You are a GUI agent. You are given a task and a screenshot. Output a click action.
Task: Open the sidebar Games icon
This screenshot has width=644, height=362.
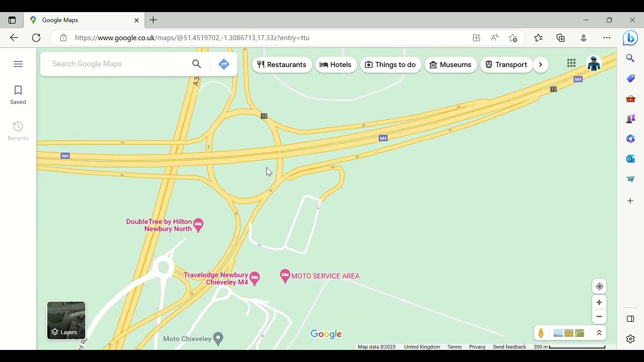(x=630, y=119)
